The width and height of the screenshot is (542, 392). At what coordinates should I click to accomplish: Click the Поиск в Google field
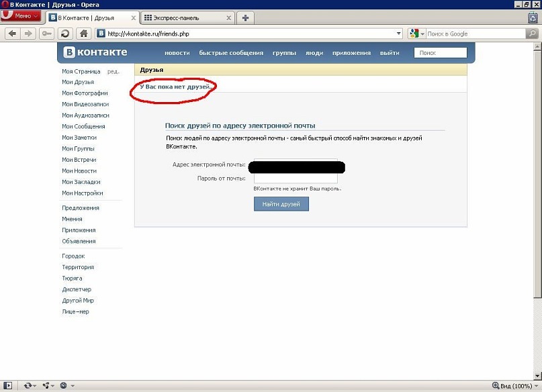point(476,34)
